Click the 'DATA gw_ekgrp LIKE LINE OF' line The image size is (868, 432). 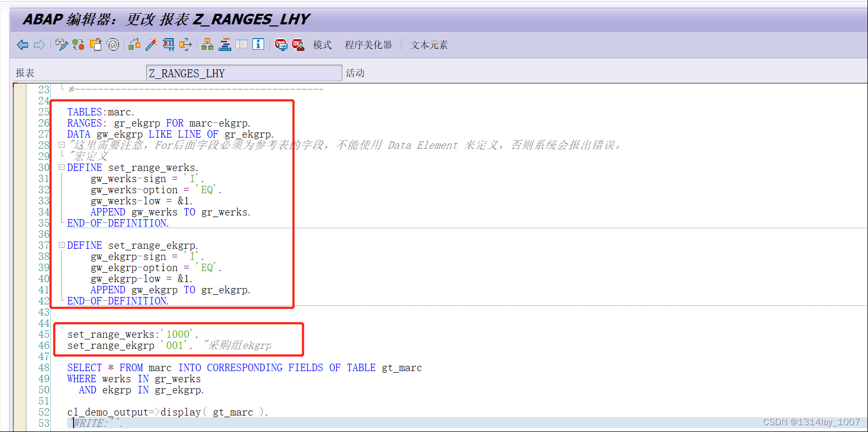click(170, 134)
